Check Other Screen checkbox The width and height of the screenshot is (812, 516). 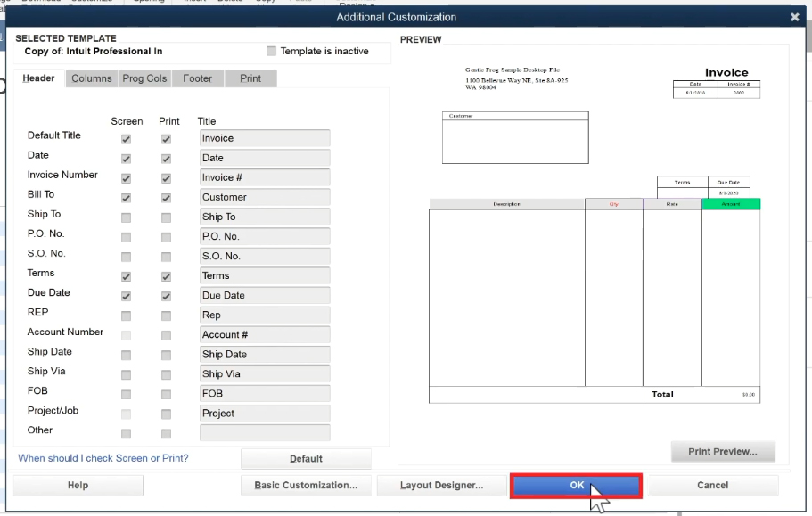click(x=126, y=434)
